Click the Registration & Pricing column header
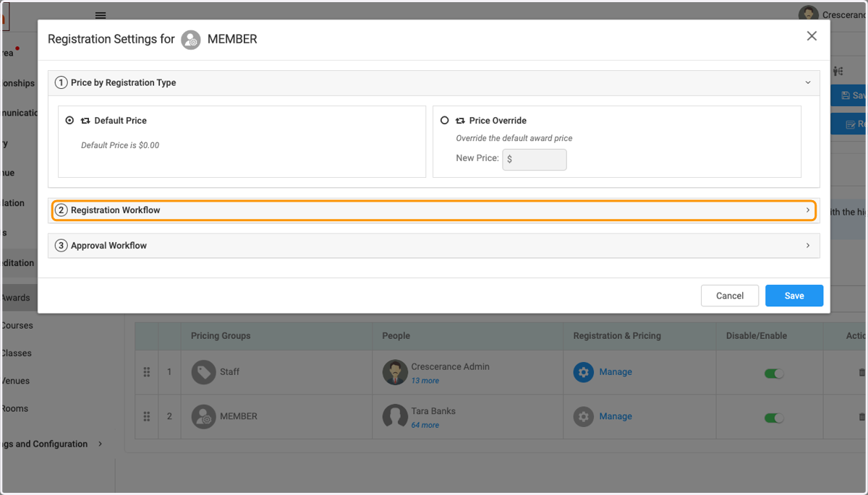Viewport: 868px width, 495px height. [617, 335]
